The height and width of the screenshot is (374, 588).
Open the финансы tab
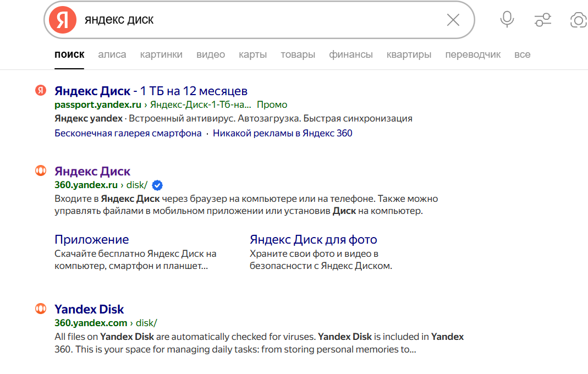[351, 55]
